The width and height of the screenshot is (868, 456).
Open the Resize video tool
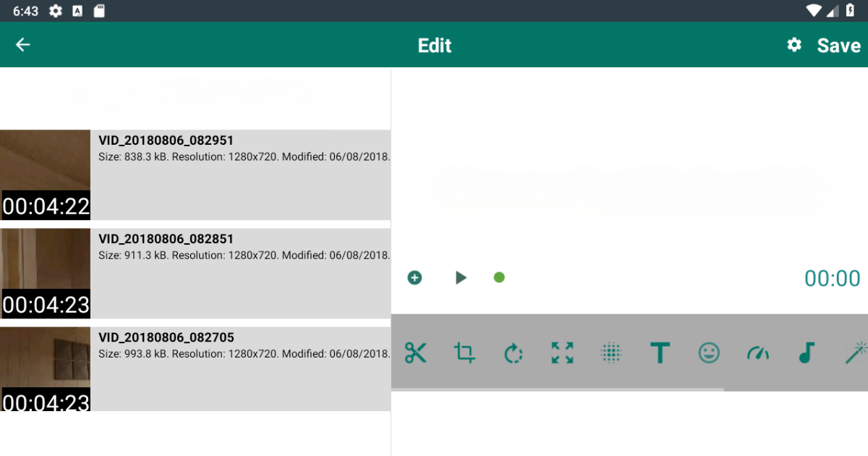[x=562, y=353]
